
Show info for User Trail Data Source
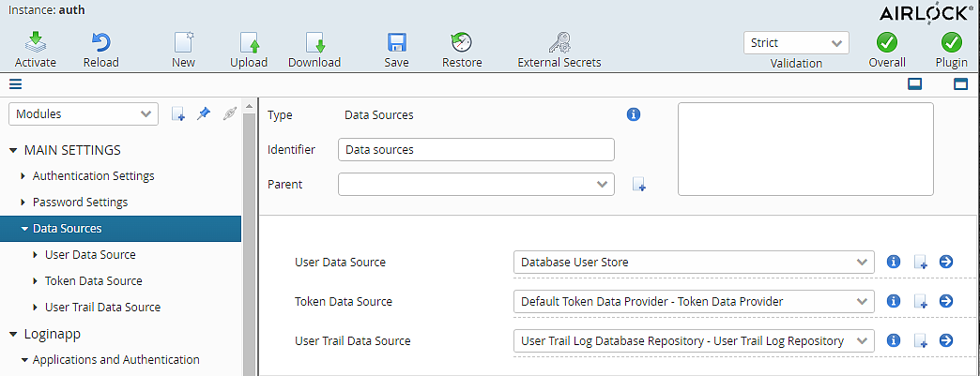[894, 340]
